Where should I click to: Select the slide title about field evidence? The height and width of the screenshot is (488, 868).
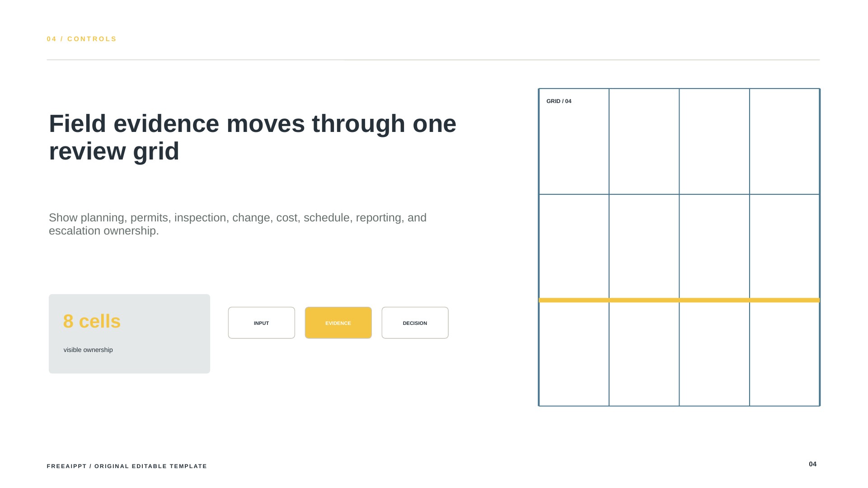tap(253, 137)
